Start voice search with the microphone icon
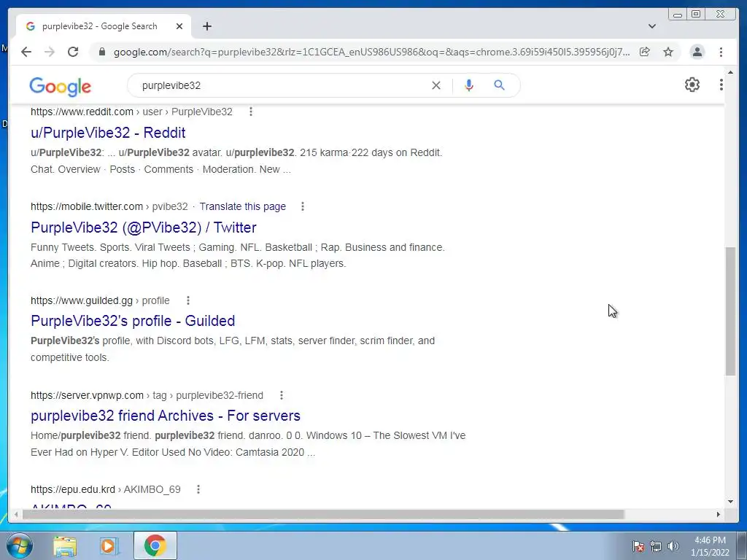Image resolution: width=747 pixels, height=560 pixels. pyautogui.click(x=469, y=85)
